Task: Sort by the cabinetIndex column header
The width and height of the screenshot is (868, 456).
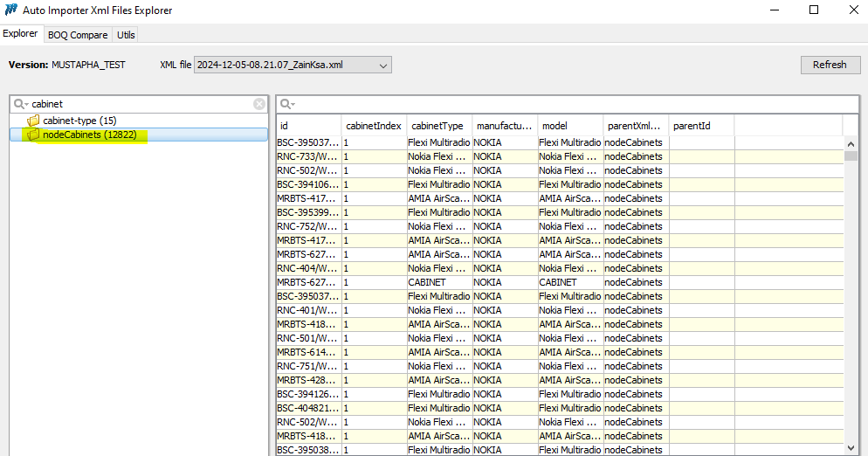Action: [x=373, y=126]
